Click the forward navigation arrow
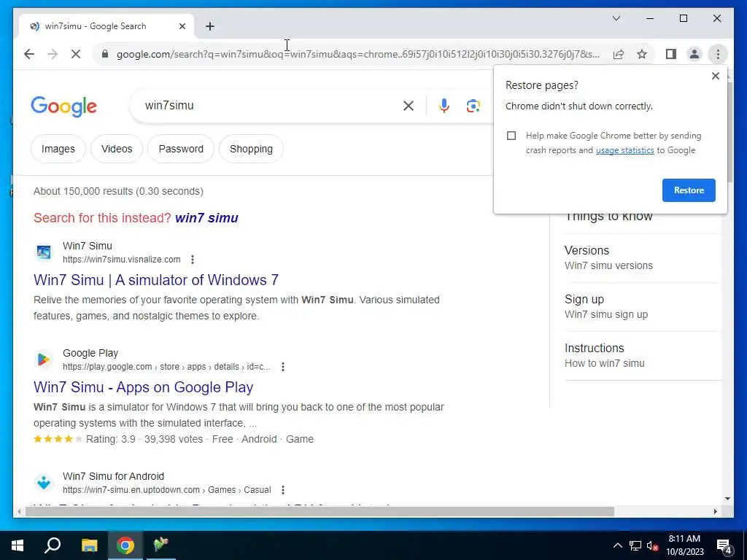 (x=53, y=54)
